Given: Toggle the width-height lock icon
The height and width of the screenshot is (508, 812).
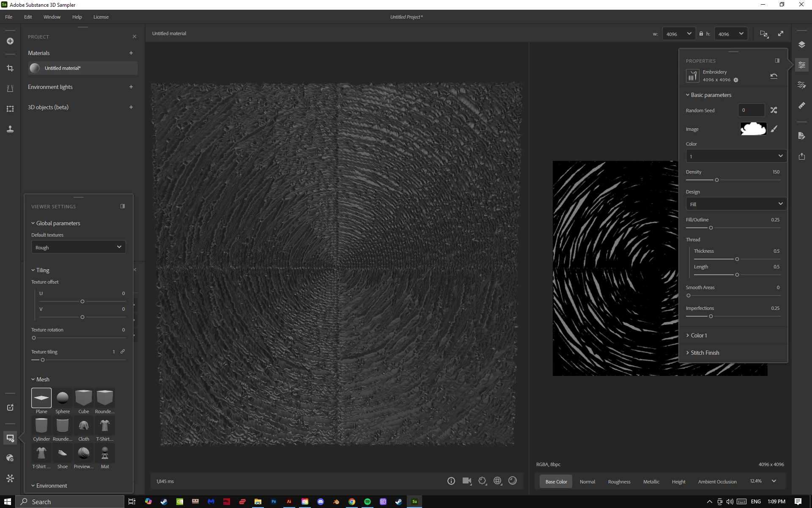Looking at the screenshot, I should 701,34.
